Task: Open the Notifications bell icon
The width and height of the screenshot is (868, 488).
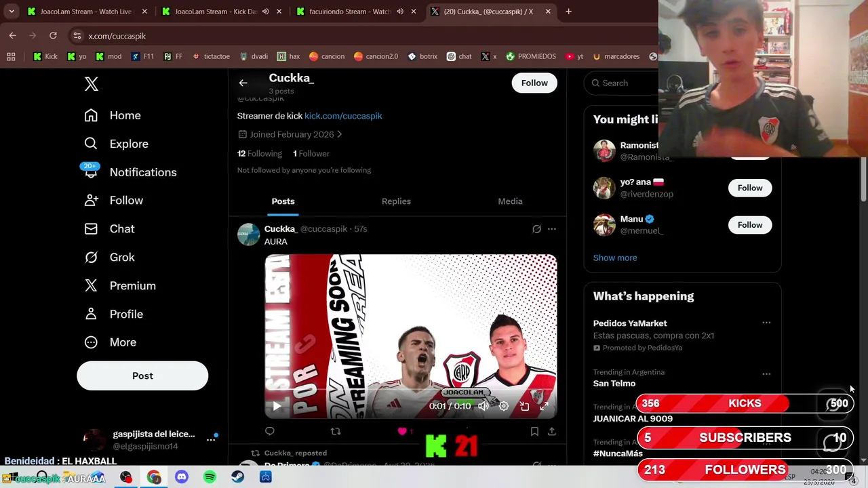Action: (91, 172)
